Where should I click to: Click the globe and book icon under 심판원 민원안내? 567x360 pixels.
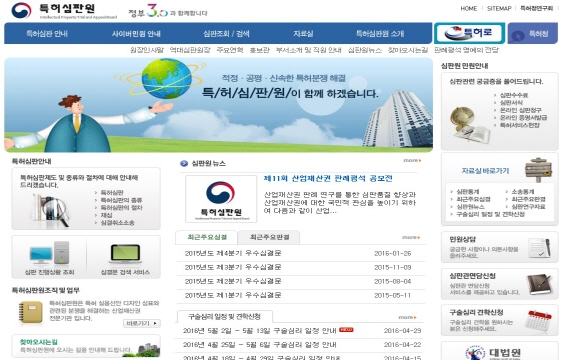(x=469, y=125)
